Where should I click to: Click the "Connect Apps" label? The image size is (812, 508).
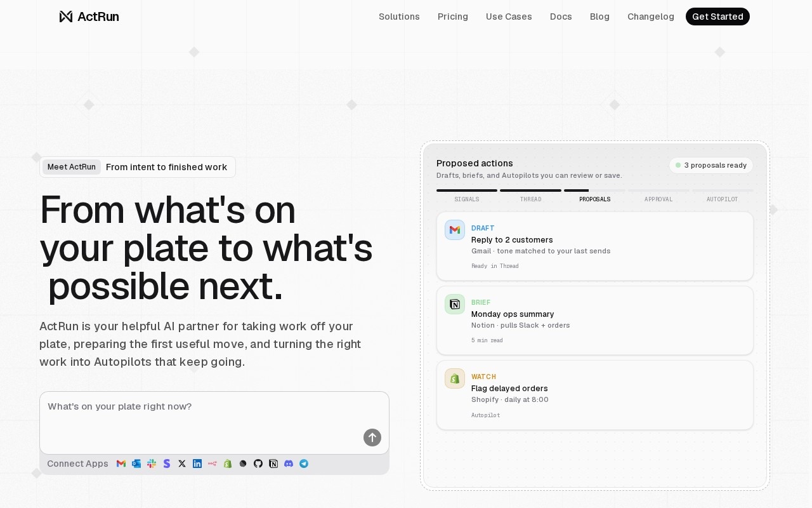tap(77, 464)
